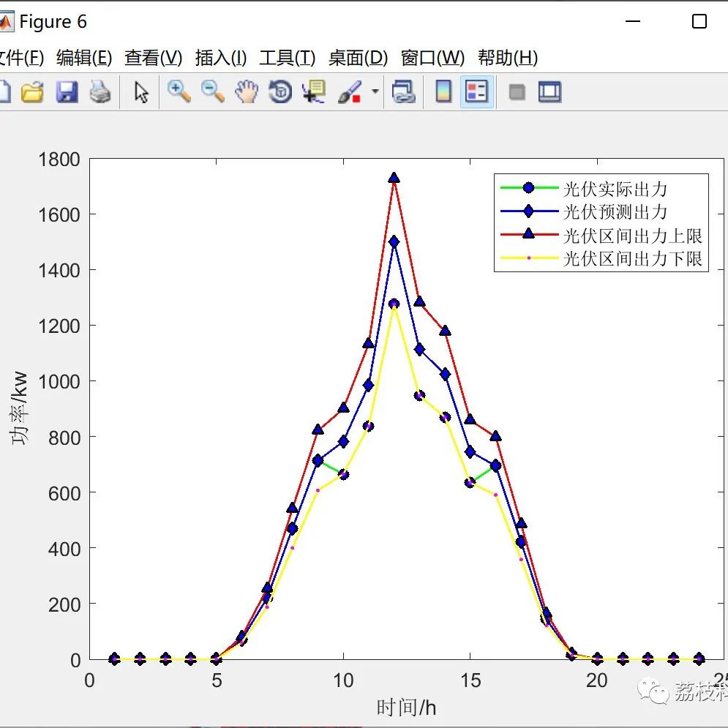Click the Print Figure icon

tap(100, 91)
